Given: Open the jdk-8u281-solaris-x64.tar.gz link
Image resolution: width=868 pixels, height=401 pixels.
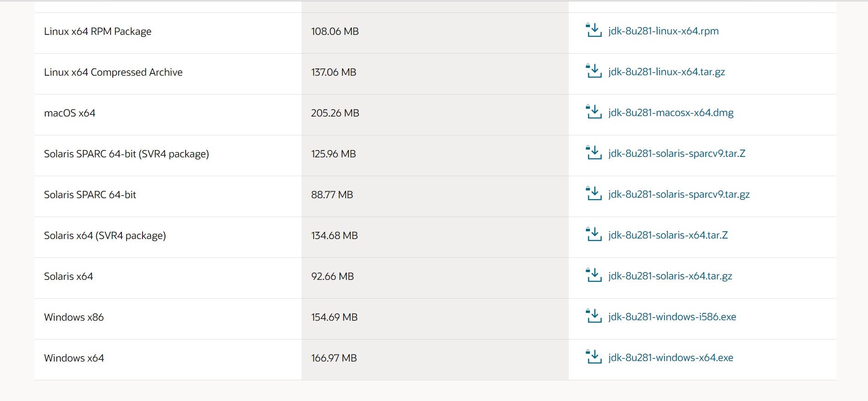Looking at the screenshot, I should pos(670,276).
